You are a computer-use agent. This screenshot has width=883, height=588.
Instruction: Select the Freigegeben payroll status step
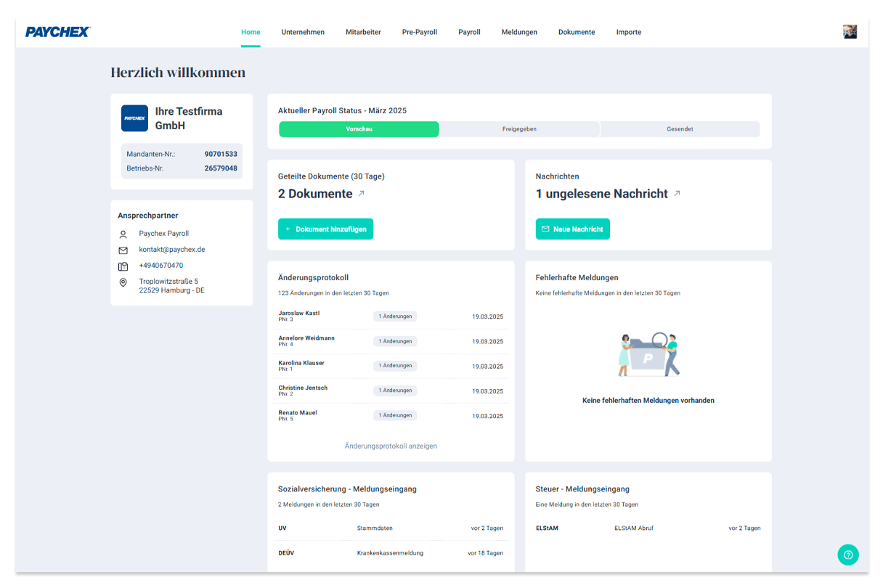point(519,129)
